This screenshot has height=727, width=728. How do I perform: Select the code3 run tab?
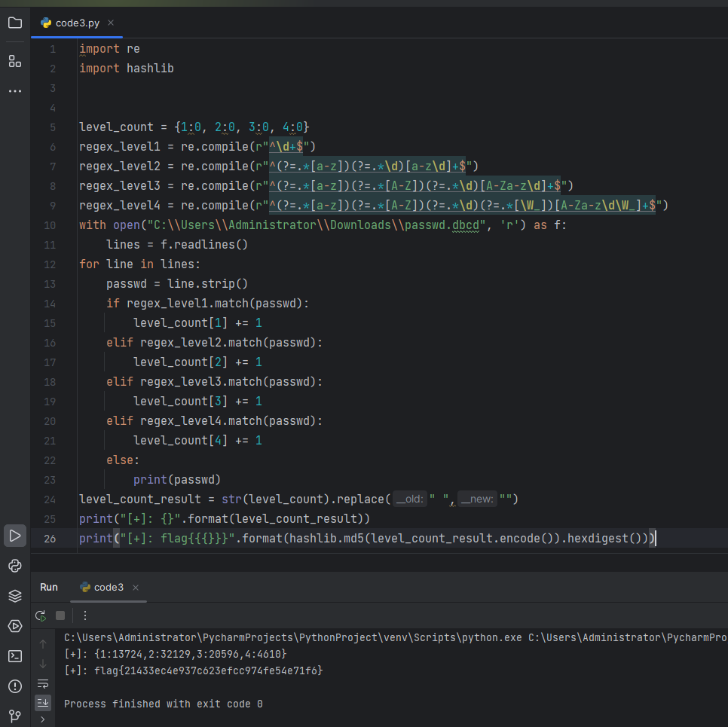109,588
